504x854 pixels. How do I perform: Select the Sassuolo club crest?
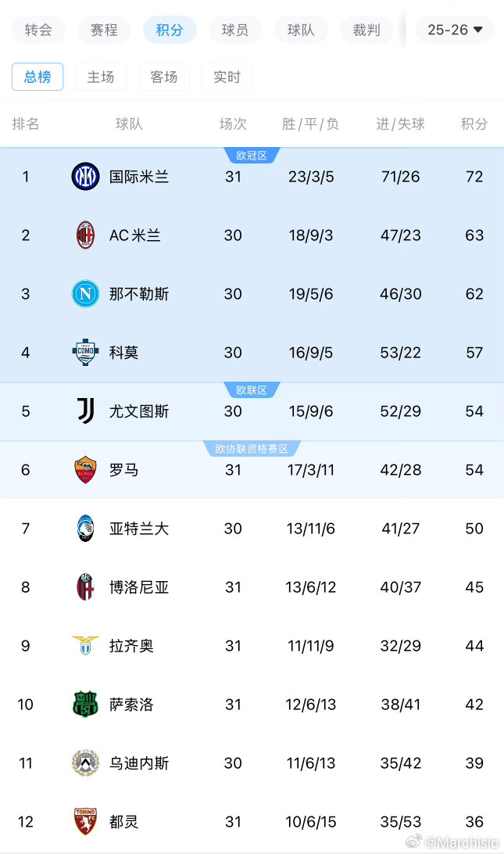(85, 704)
